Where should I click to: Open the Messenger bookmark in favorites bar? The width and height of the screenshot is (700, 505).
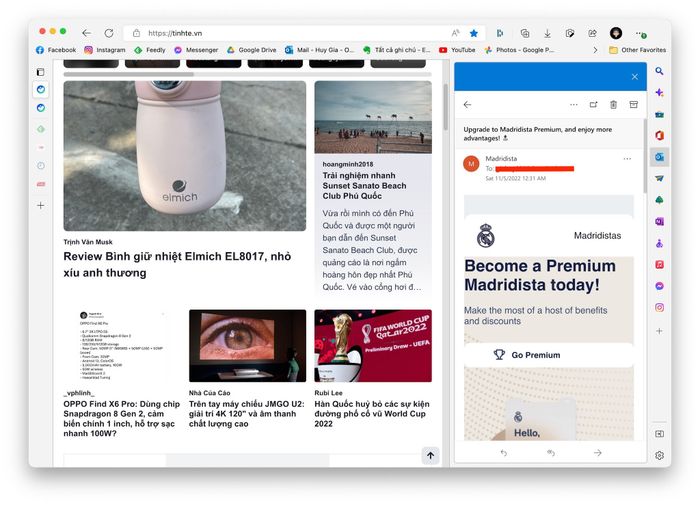coord(196,50)
